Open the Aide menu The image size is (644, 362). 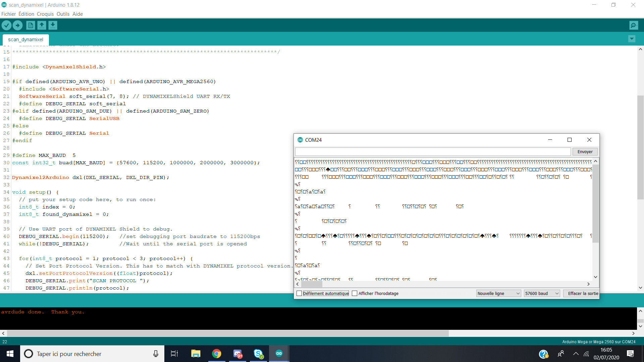click(77, 14)
